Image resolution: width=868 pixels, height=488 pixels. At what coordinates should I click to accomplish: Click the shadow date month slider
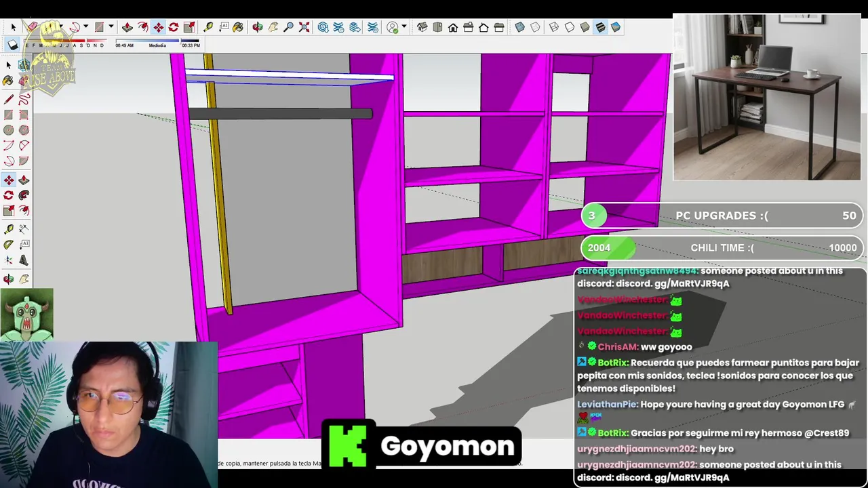(66, 41)
